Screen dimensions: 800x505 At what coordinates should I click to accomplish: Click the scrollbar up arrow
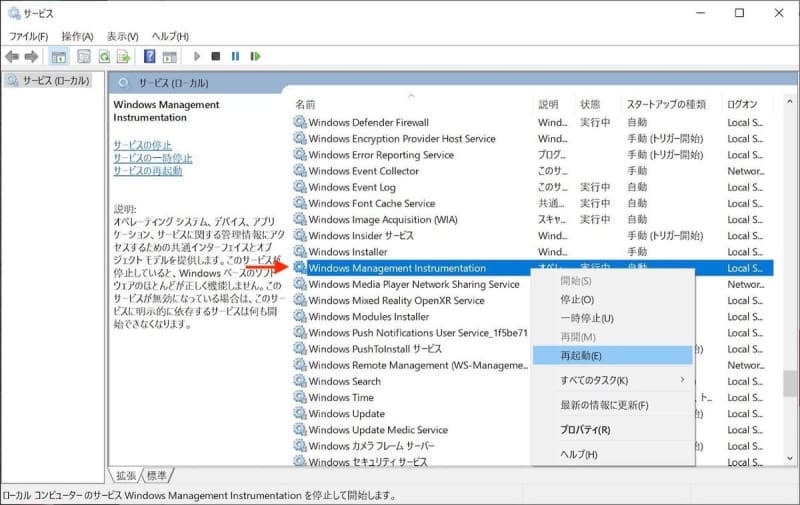coord(790,102)
